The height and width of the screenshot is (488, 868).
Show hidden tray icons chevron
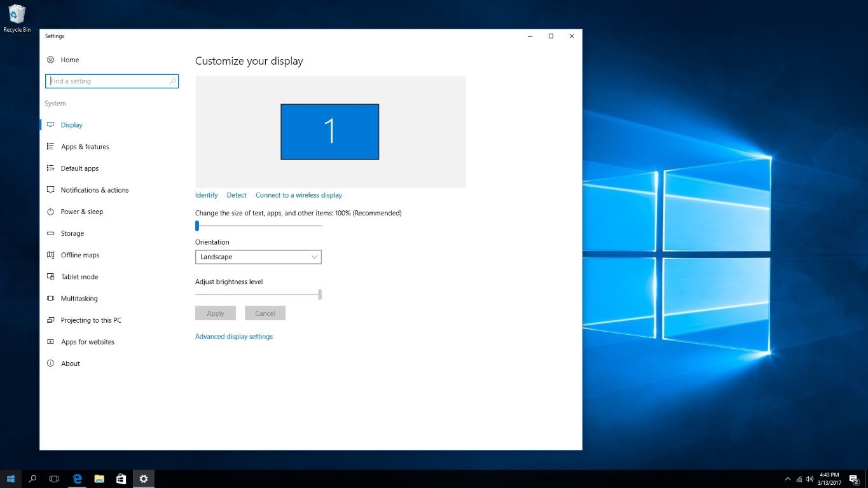pyautogui.click(x=788, y=479)
